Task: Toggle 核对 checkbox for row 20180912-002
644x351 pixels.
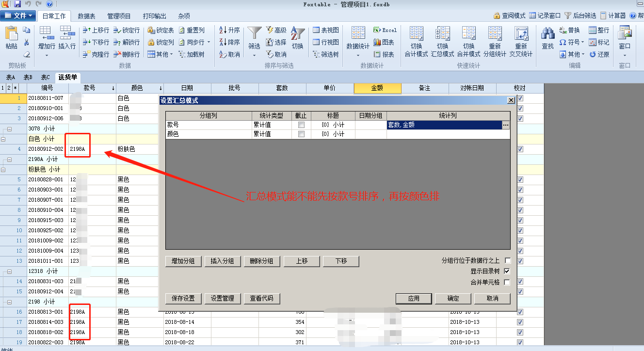Action: [520, 149]
